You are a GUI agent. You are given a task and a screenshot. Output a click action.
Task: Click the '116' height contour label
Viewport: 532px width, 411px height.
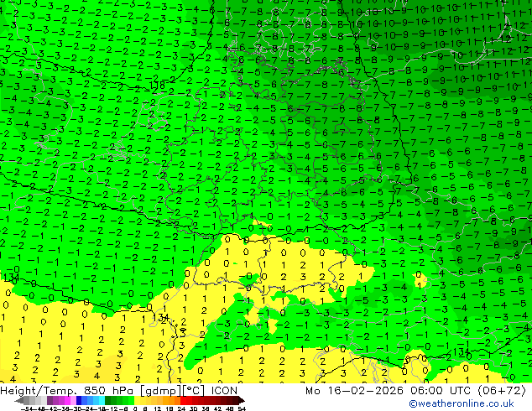[157, 85]
